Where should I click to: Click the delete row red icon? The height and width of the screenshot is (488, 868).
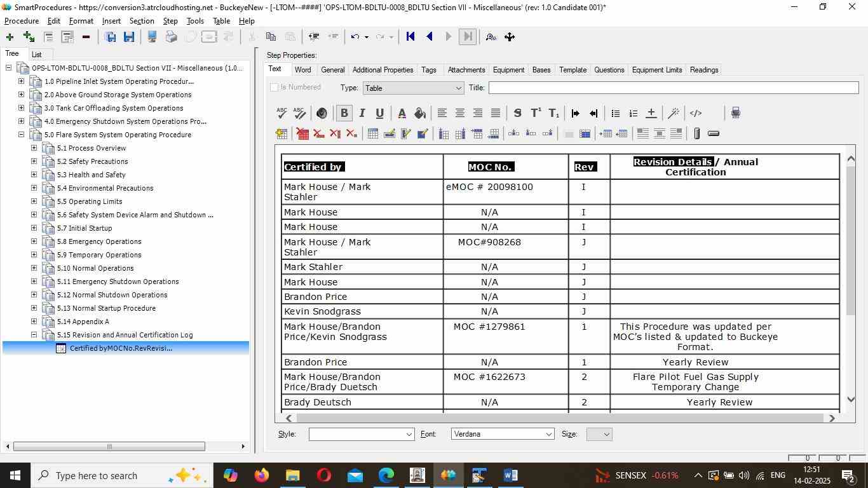[x=319, y=133]
